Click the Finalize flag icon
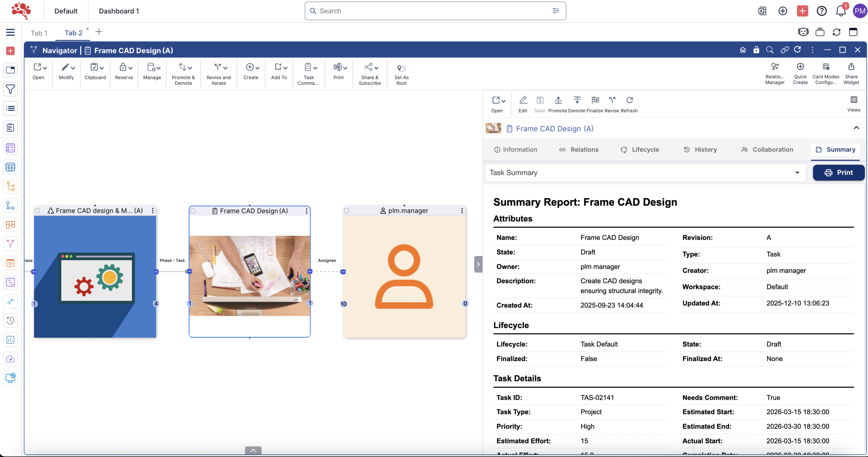 tap(595, 100)
